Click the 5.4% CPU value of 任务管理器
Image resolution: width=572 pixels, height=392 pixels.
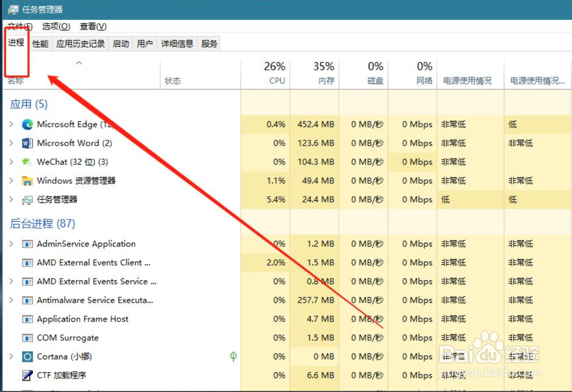coord(276,200)
